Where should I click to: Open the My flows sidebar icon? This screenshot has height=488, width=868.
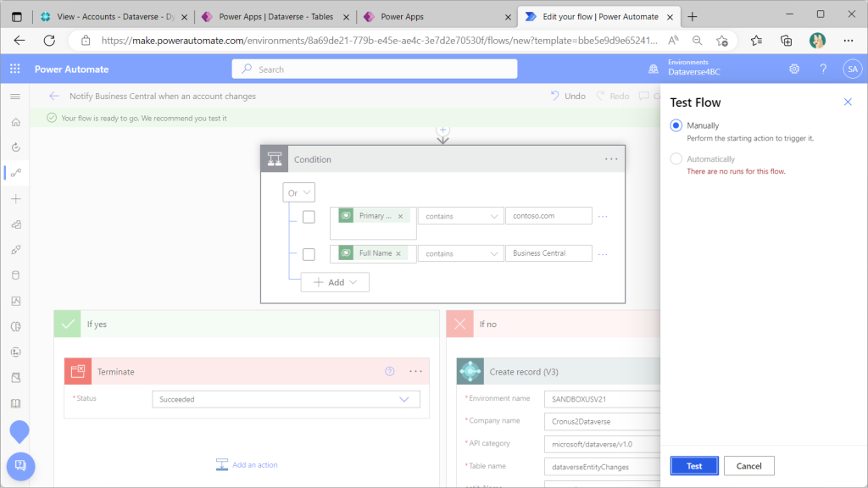pos(16,173)
